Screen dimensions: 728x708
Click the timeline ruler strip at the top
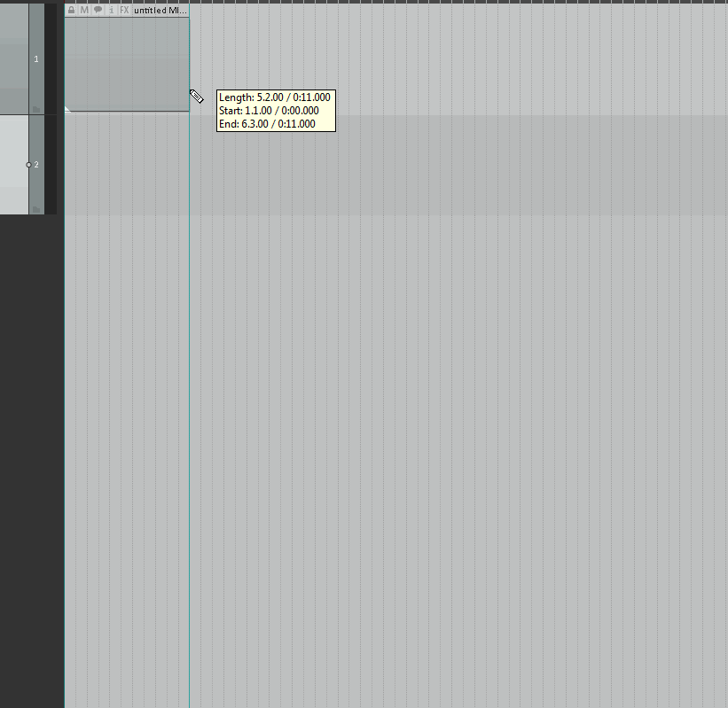396,2
